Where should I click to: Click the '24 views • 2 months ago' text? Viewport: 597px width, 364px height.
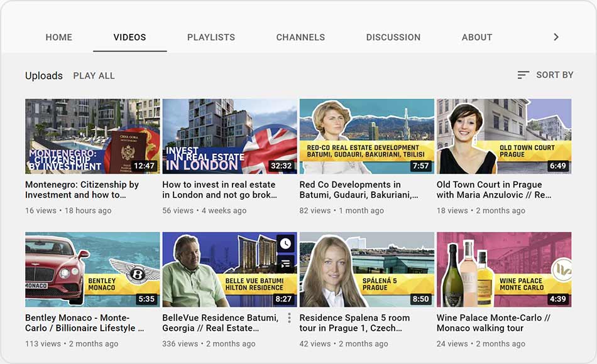click(x=481, y=343)
